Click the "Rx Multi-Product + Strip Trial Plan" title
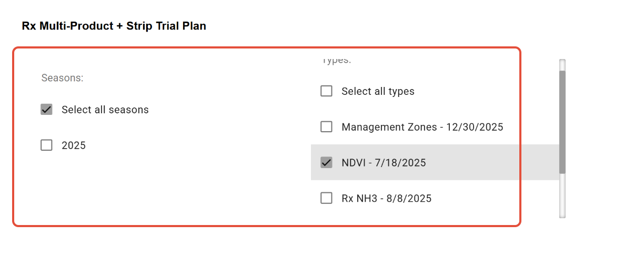The image size is (644, 254). click(x=114, y=26)
